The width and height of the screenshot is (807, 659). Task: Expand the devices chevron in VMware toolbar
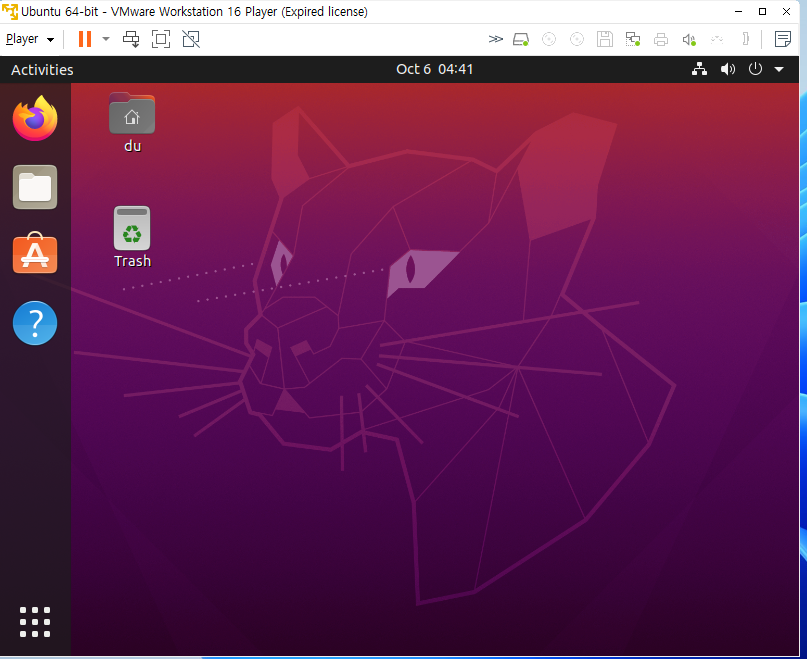495,39
